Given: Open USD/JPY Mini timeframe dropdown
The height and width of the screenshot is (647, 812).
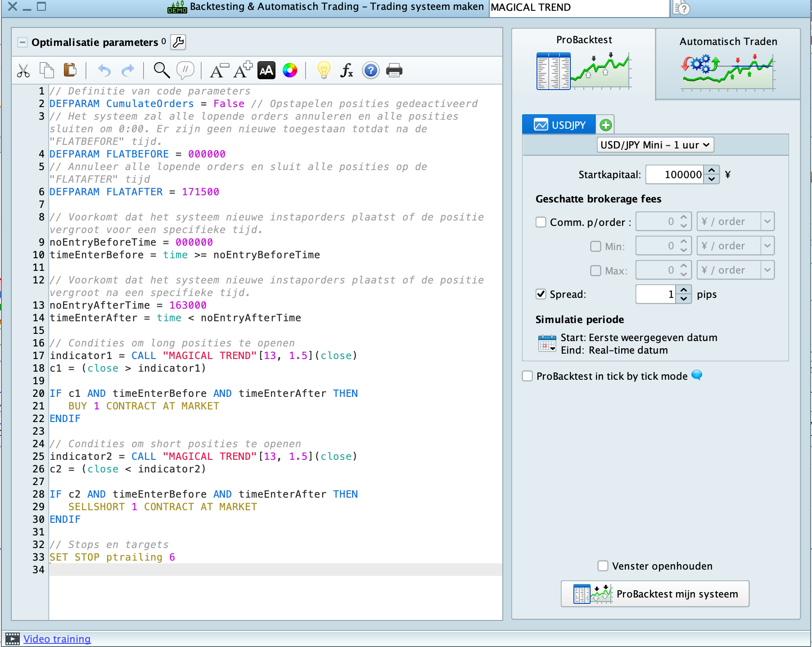Looking at the screenshot, I should [655, 145].
